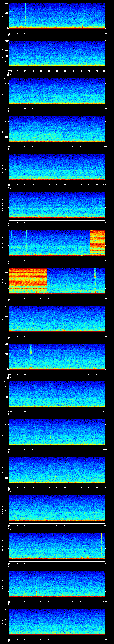Open the spectrogram panel starting at 0:44:00
114x644 pixels.
pos(57,584)
